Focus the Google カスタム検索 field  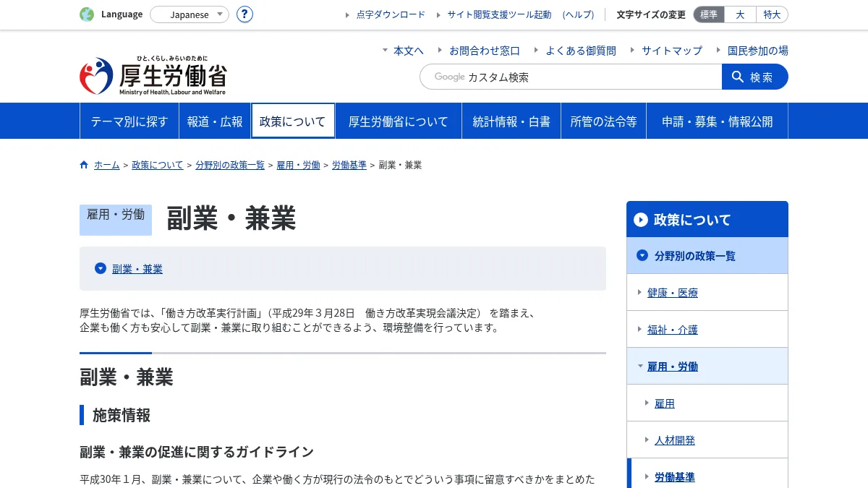coord(571,77)
